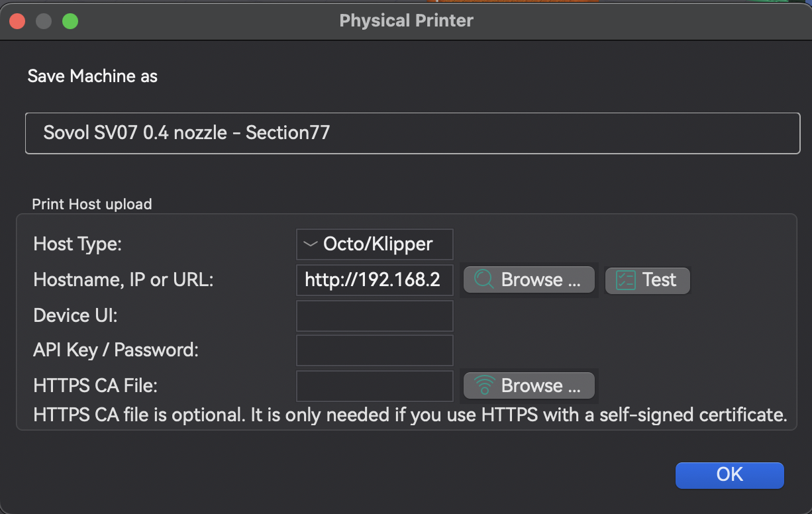Browse for a hostname
Screen dimensions: 812x514
tap(529, 280)
